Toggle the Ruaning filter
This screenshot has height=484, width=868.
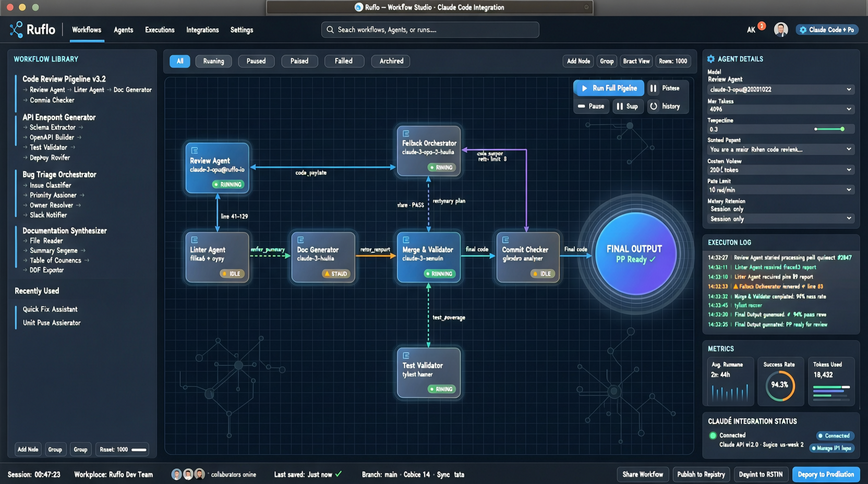[x=213, y=61]
